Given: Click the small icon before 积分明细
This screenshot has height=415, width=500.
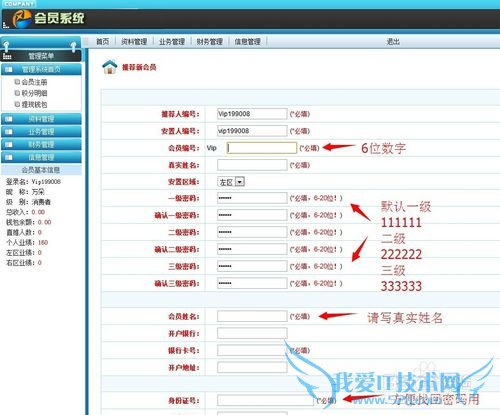Looking at the screenshot, I should [17, 93].
